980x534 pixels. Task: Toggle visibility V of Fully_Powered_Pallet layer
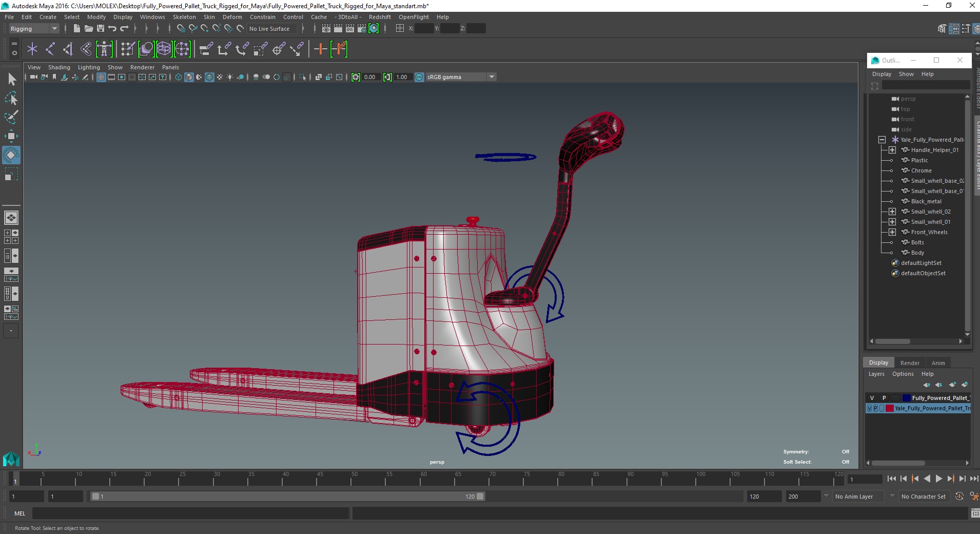click(872, 398)
